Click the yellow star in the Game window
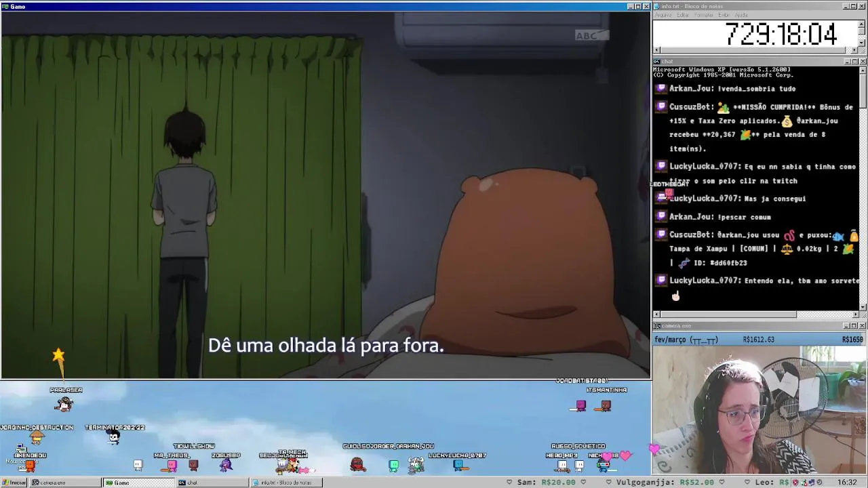 pos(58,354)
